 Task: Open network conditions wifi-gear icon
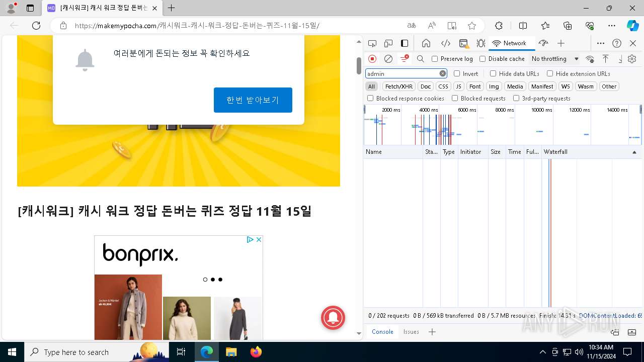point(590,59)
